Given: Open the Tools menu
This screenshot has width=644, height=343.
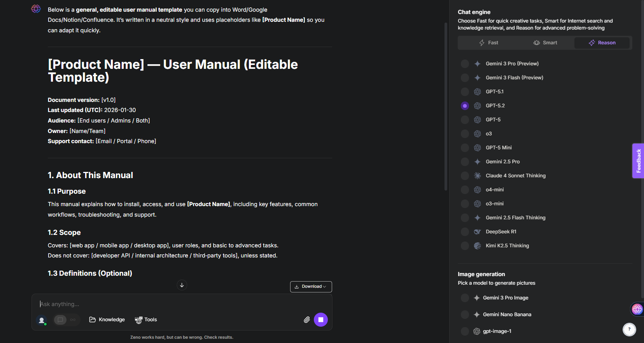Looking at the screenshot, I should click(x=146, y=320).
